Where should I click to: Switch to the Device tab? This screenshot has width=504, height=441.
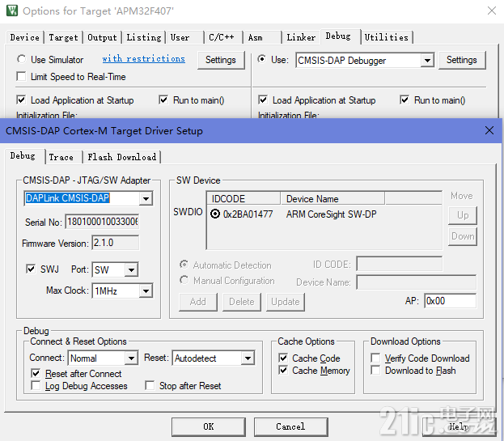click(x=25, y=37)
